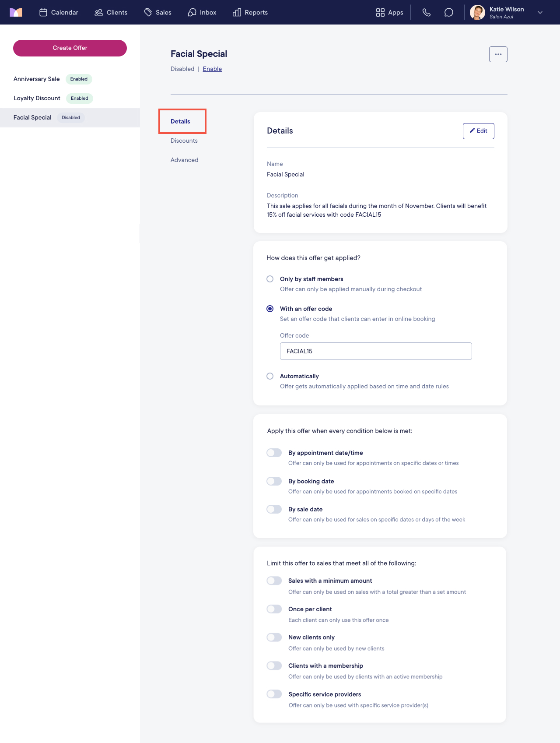Open the Reports menu label
Screen dimensions: 560x743
pyautogui.click(x=256, y=12)
